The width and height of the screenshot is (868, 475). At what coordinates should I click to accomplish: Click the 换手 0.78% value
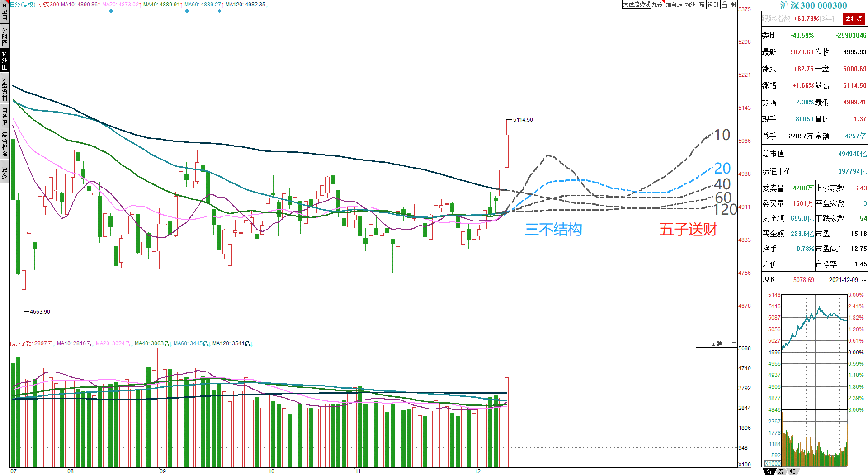pyautogui.click(x=805, y=249)
